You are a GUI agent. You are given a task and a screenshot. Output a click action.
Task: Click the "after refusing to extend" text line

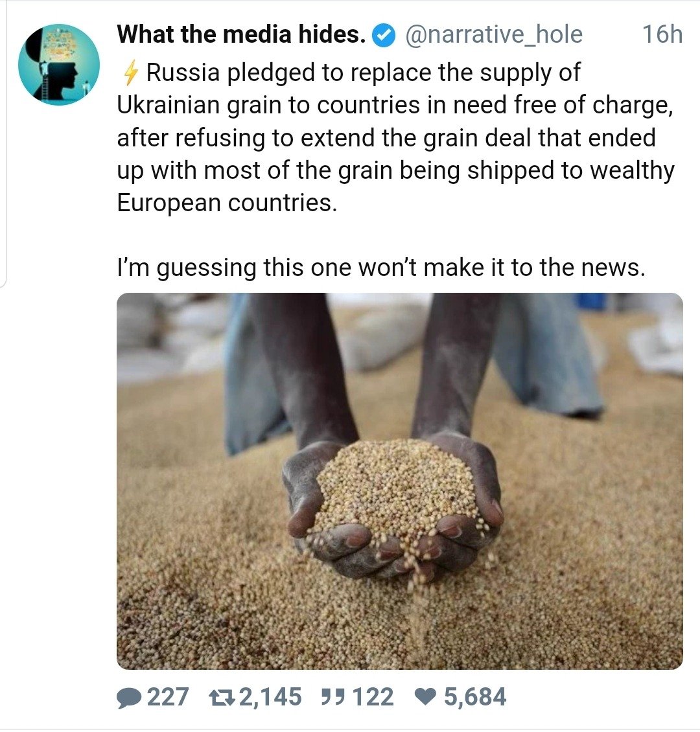(386, 138)
